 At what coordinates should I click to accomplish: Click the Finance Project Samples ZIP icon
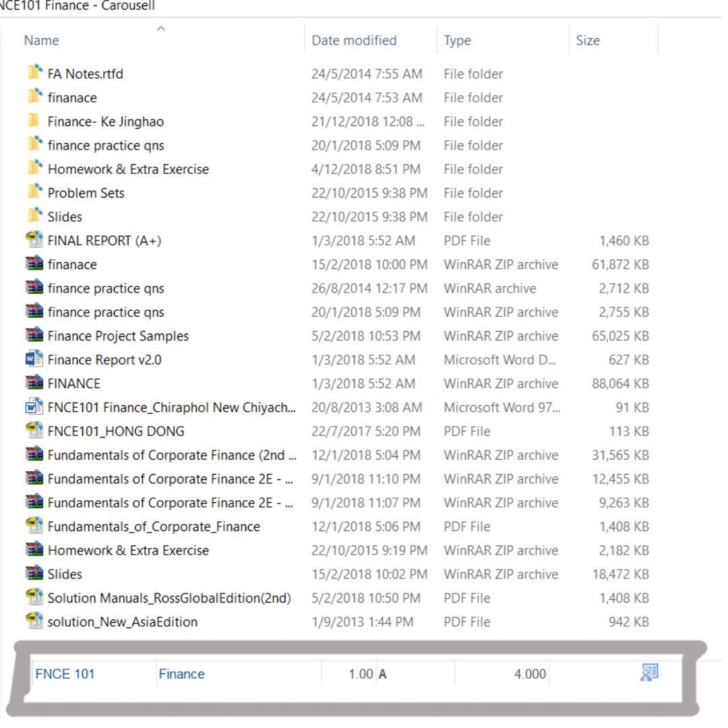pos(34,336)
